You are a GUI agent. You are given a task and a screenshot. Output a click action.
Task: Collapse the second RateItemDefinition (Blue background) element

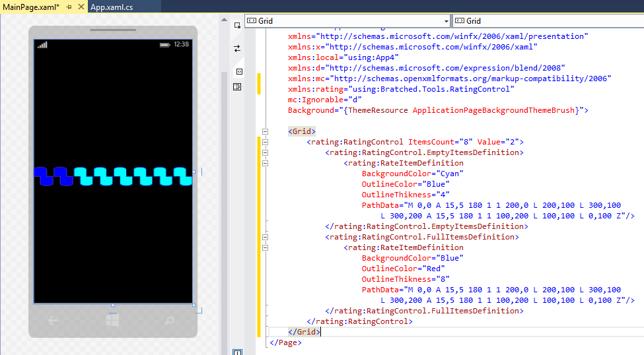[x=266, y=248]
